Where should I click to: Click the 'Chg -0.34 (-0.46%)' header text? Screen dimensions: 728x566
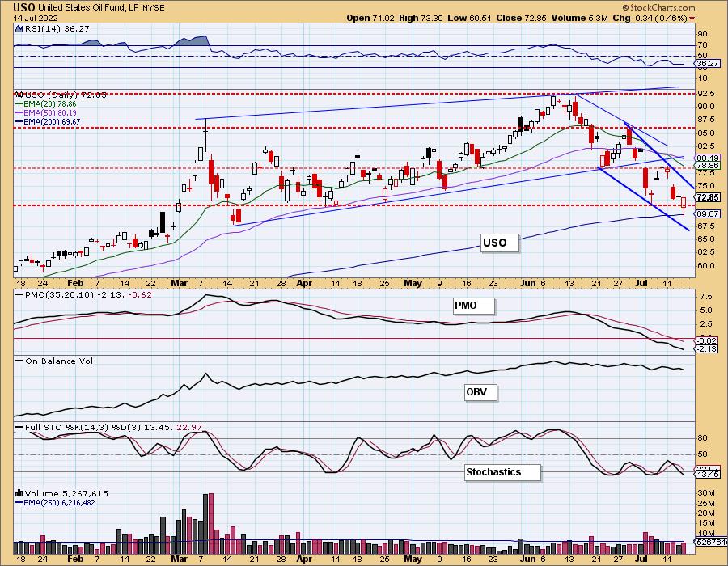coord(650,18)
